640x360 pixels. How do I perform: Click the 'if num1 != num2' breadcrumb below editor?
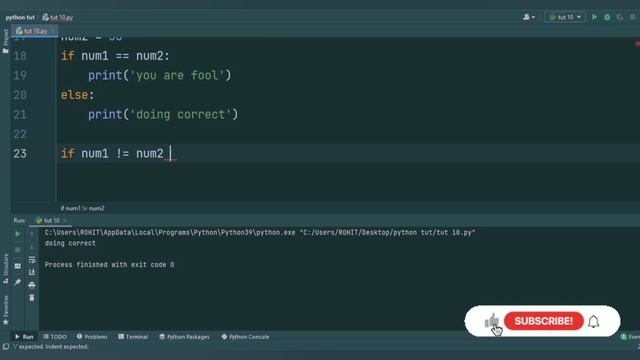[82, 208]
